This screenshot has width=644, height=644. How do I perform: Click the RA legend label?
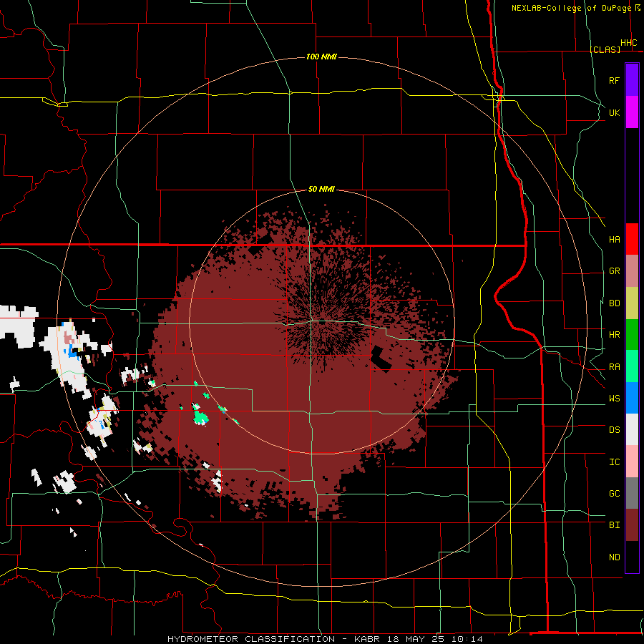pyautogui.click(x=614, y=367)
